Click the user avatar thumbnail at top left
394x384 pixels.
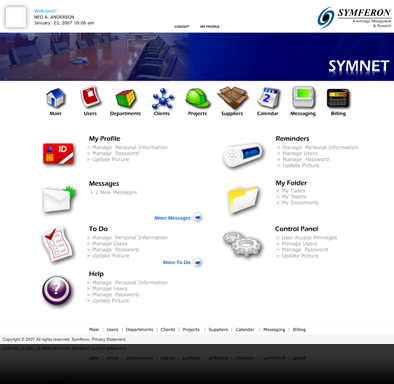(x=16, y=17)
